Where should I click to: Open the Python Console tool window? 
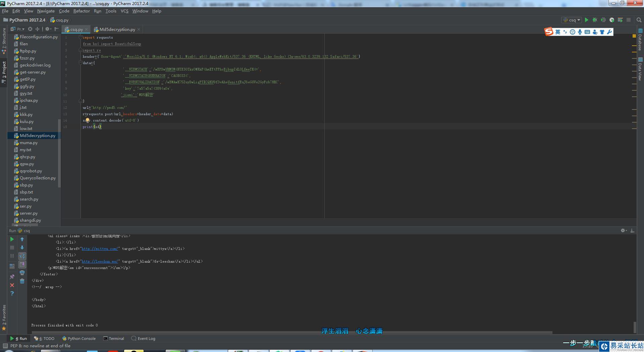click(x=79, y=339)
